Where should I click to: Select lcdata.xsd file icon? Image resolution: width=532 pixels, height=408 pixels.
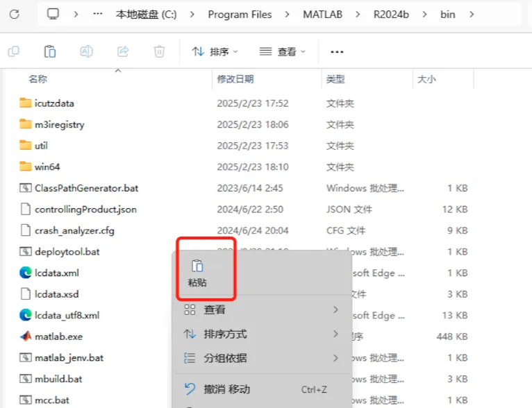pos(26,294)
